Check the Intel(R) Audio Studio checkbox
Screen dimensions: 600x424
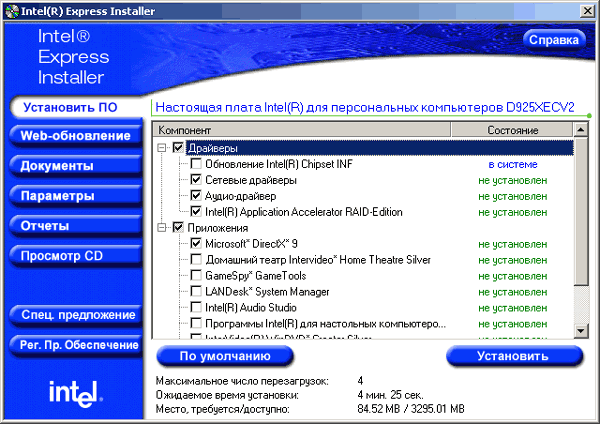(x=196, y=307)
